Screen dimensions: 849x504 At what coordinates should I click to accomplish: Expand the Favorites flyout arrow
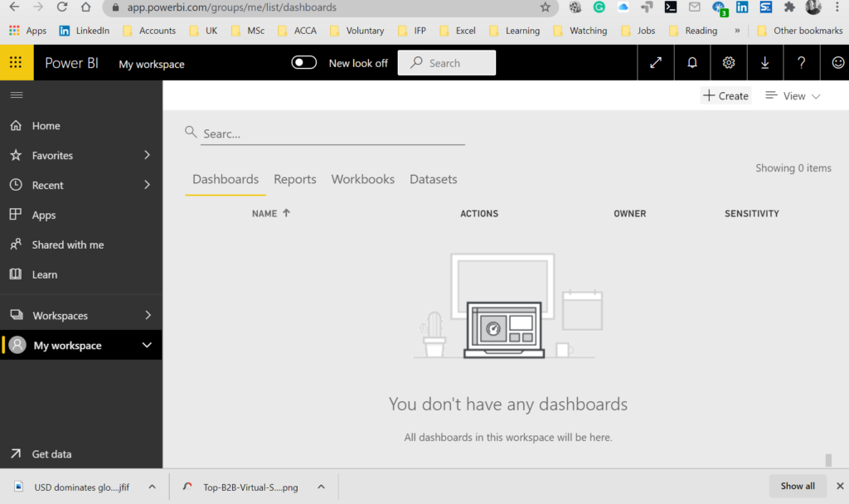148,155
